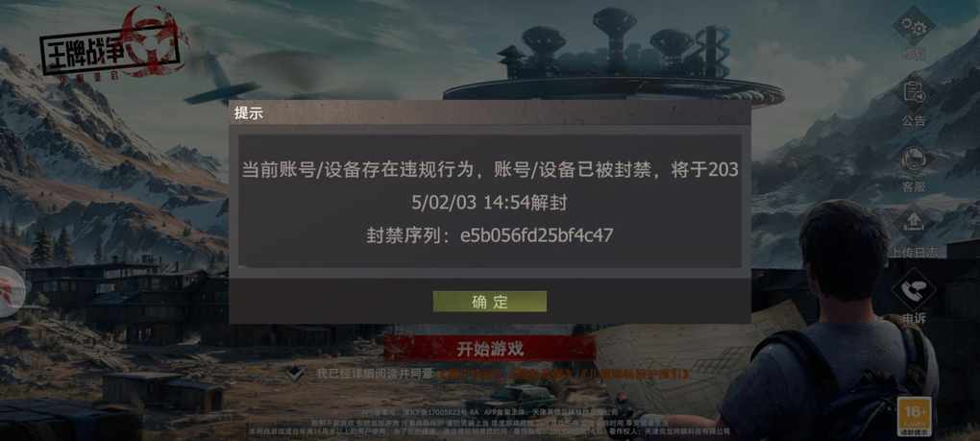The width and height of the screenshot is (980, 441).
Task: Open the 申诉 appeal phone icon
Action: point(913,290)
